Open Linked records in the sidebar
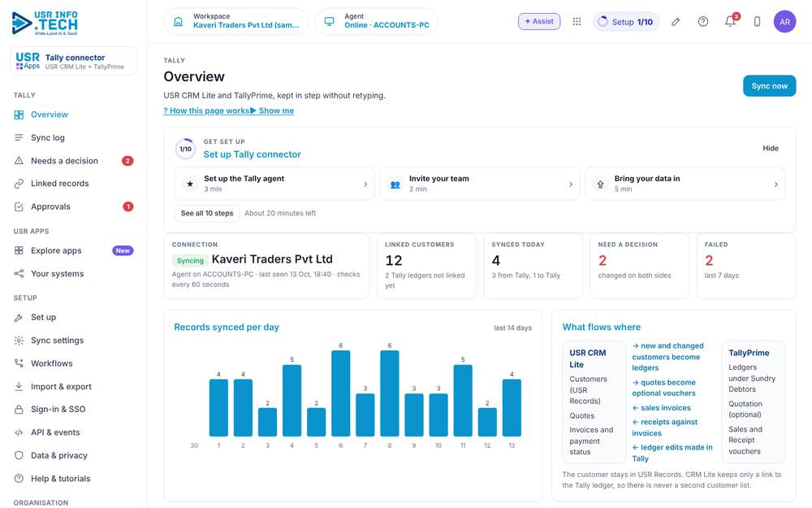 (x=74, y=184)
